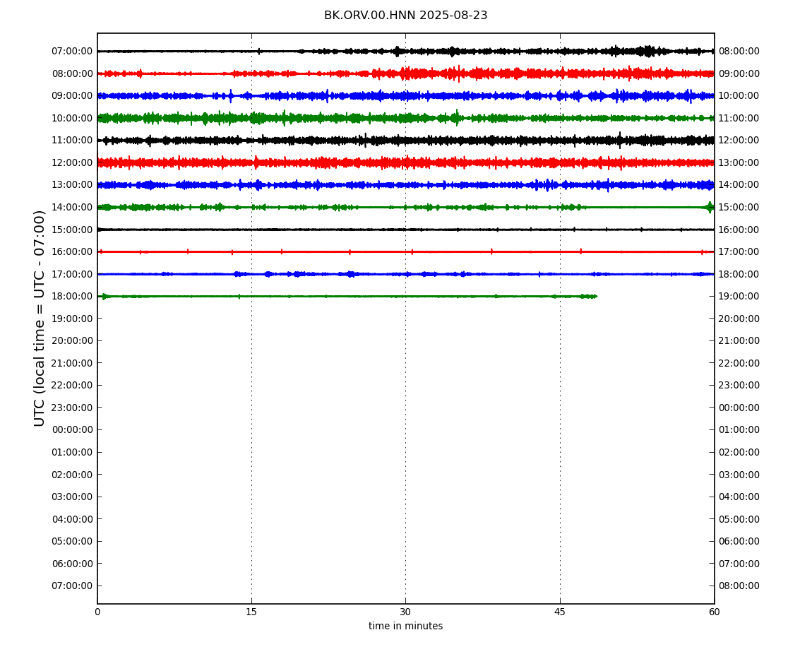The image size is (812, 671).
Task: Click the x-axis tick label 60
Action: coord(714,612)
